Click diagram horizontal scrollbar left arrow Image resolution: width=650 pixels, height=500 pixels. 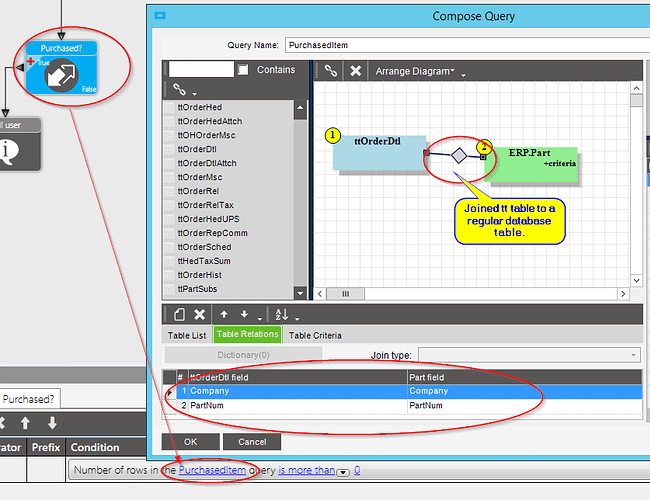(320, 294)
